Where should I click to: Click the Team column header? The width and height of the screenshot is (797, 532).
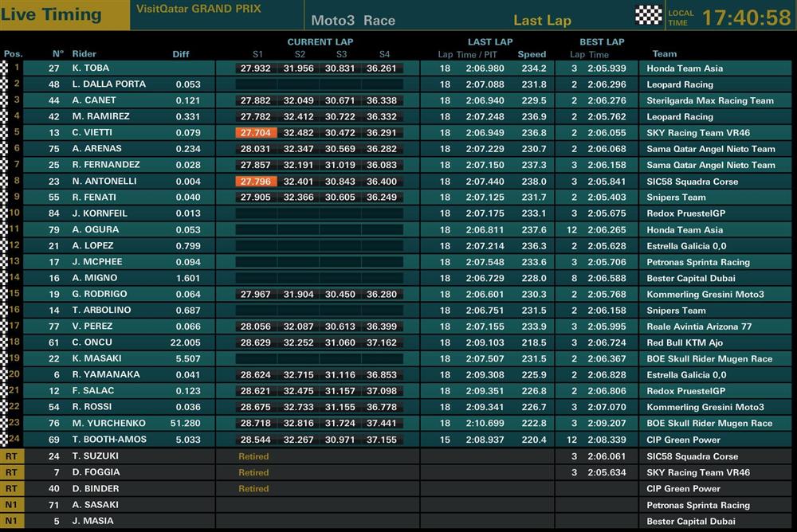point(665,54)
